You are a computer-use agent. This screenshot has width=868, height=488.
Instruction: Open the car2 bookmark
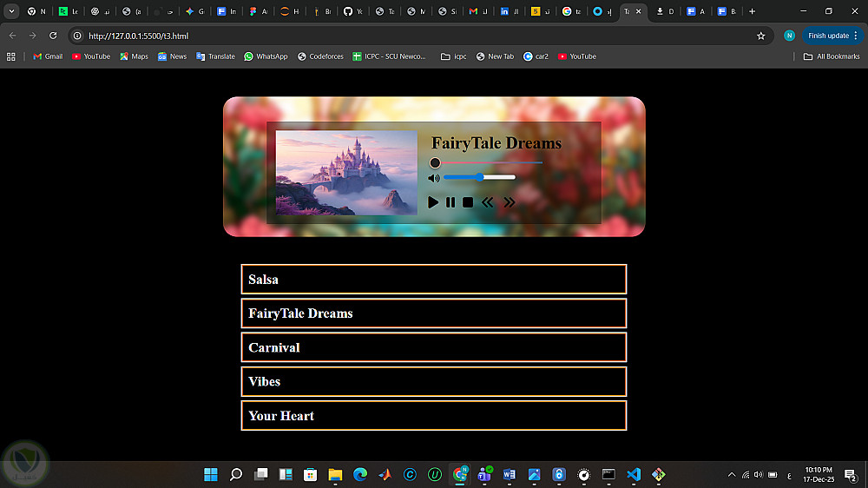pyautogui.click(x=536, y=56)
